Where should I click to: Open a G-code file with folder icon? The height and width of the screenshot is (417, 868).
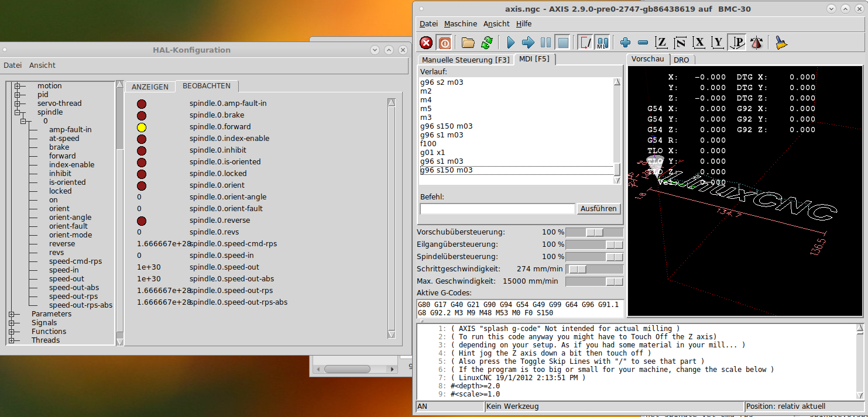point(468,43)
